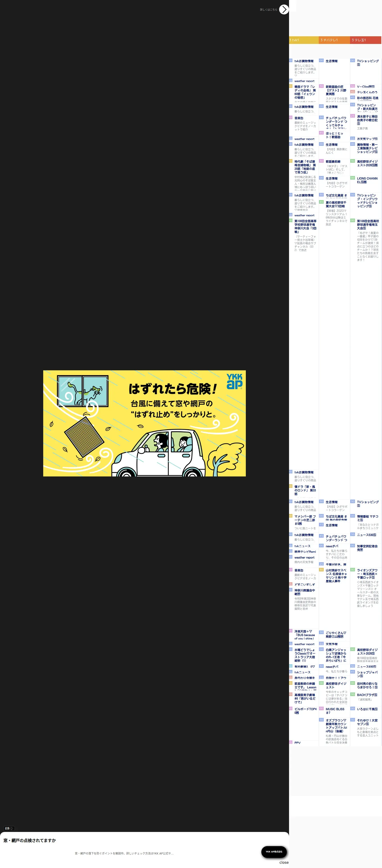Open the MUSIC BLISS #7 program
The width and height of the screenshot is (382, 868).
coord(335,711)
